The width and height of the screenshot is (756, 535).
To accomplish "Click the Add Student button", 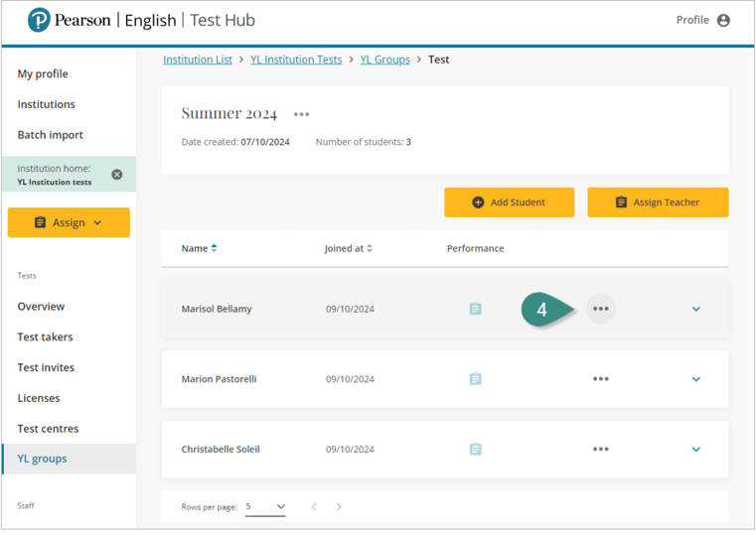I will pyautogui.click(x=509, y=202).
